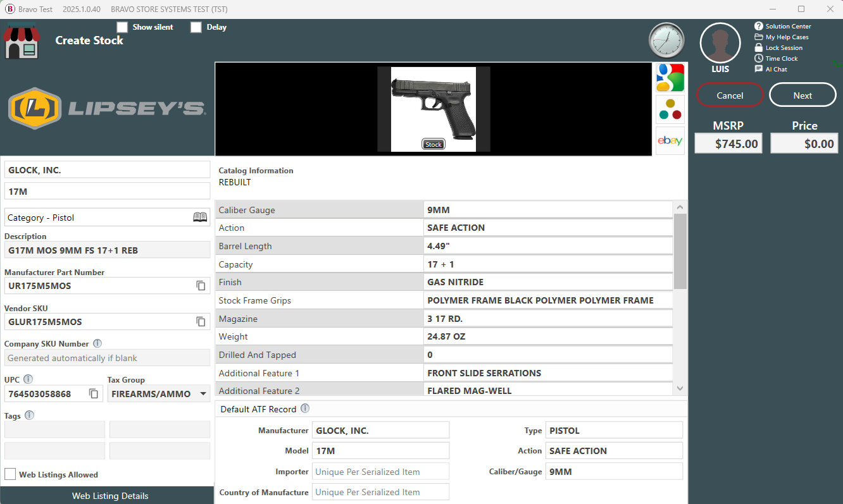Open eBay lookup icon

tap(670, 140)
